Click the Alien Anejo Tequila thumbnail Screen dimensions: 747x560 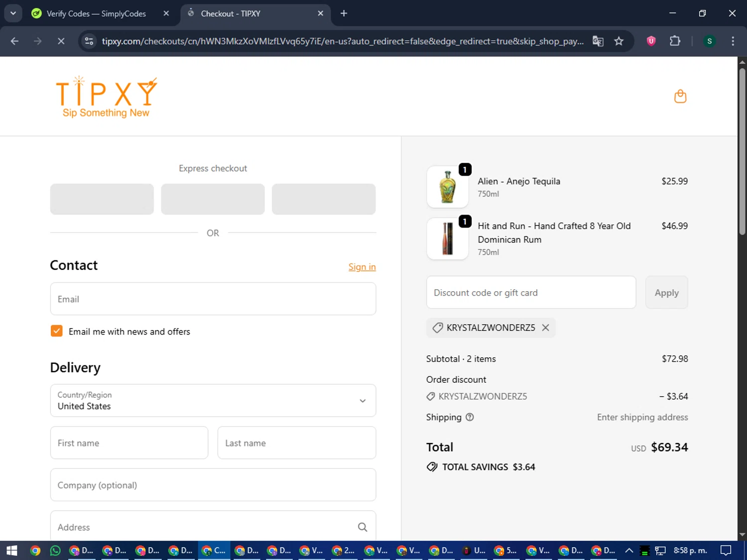click(448, 187)
